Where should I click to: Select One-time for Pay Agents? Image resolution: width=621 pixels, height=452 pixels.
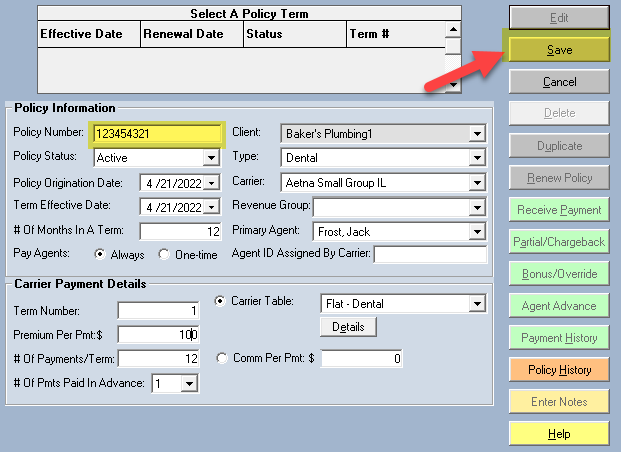tap(165, 255)
